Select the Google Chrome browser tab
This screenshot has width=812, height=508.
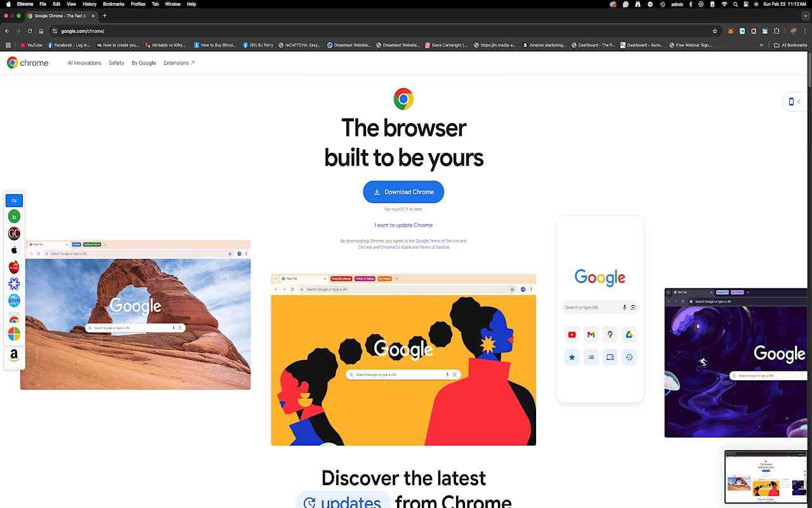(x=61, y=16)
